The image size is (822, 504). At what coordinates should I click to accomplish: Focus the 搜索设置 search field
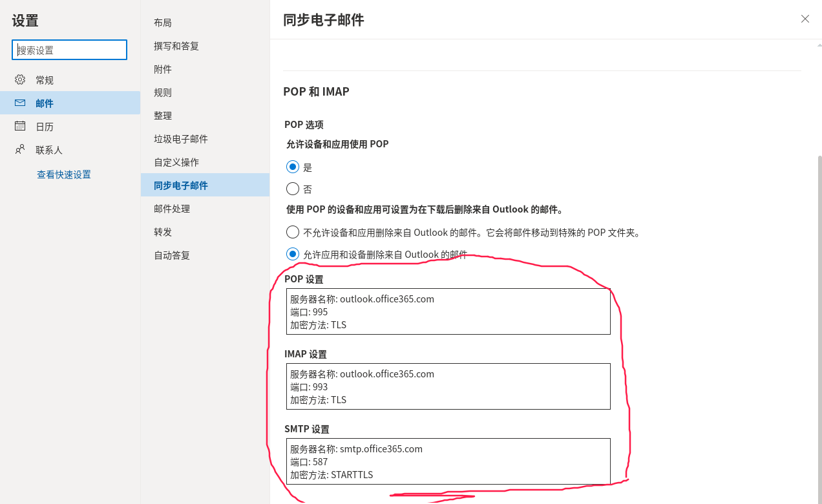[x=69, y=50]
